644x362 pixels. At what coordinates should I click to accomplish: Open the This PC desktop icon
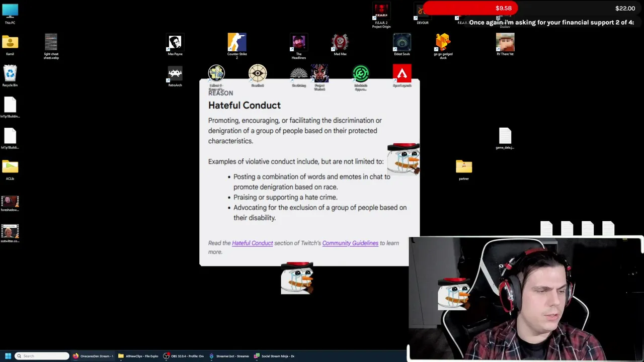coord(10,14)
